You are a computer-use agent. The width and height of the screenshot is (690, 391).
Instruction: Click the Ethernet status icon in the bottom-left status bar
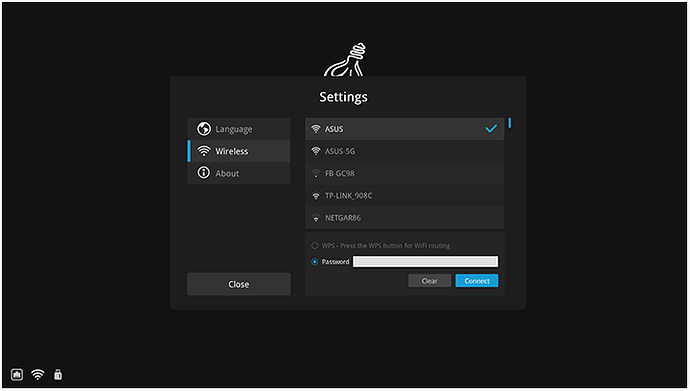(17, 375)
